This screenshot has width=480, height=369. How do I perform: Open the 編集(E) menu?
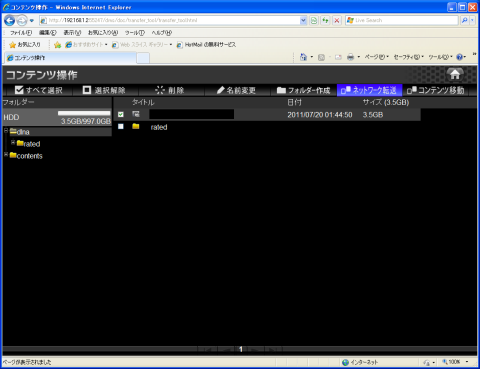click(x=48, y=33)
